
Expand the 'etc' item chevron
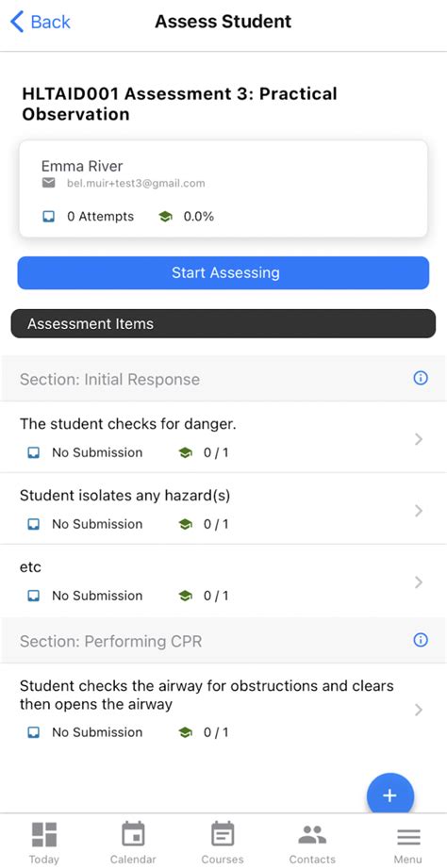pos(419,582)
